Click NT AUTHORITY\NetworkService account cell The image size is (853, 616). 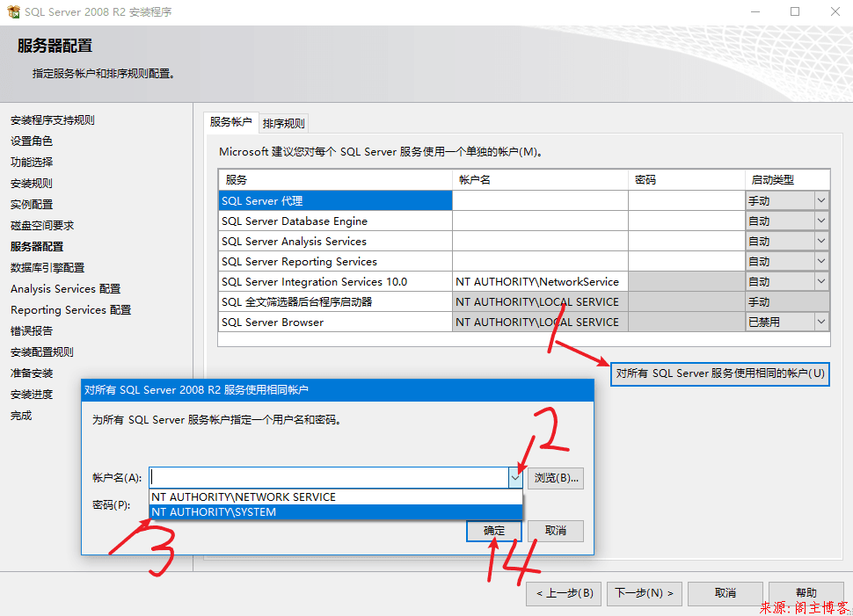pos(540,281)
